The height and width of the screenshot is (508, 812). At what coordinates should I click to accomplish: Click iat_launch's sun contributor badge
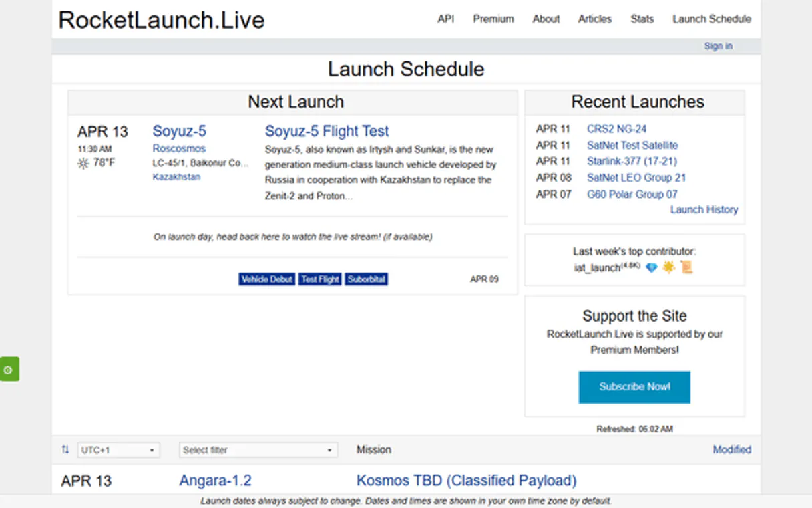tap(670, 267)
